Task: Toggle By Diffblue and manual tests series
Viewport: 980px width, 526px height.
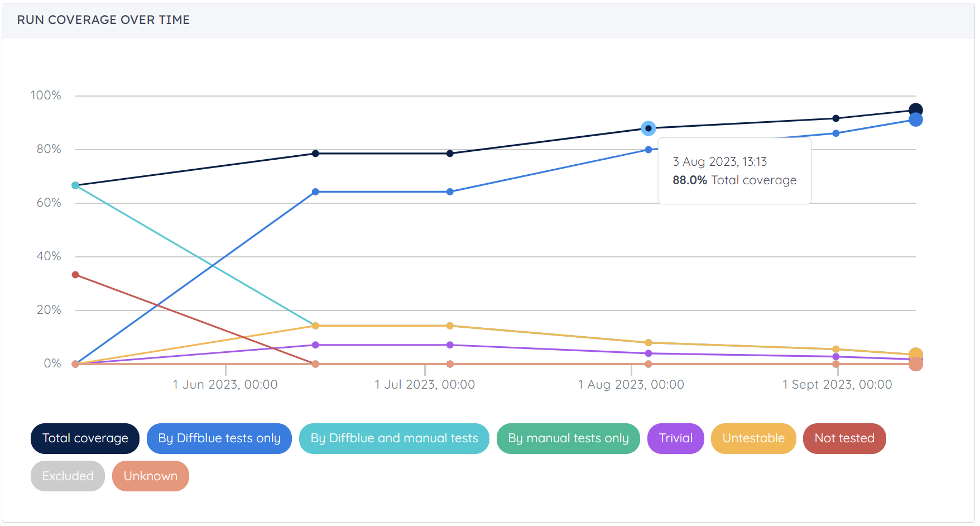Action: tap(394, 438)
